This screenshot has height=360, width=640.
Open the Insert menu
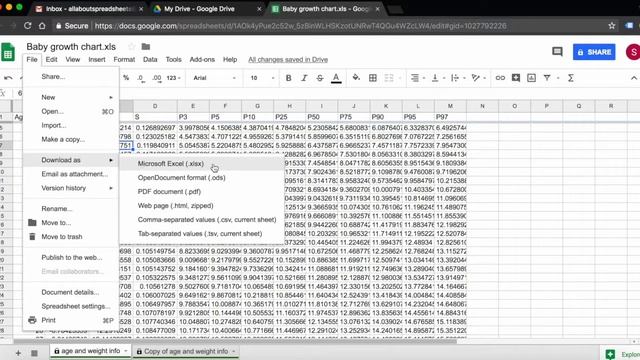[x=97, y=60]
